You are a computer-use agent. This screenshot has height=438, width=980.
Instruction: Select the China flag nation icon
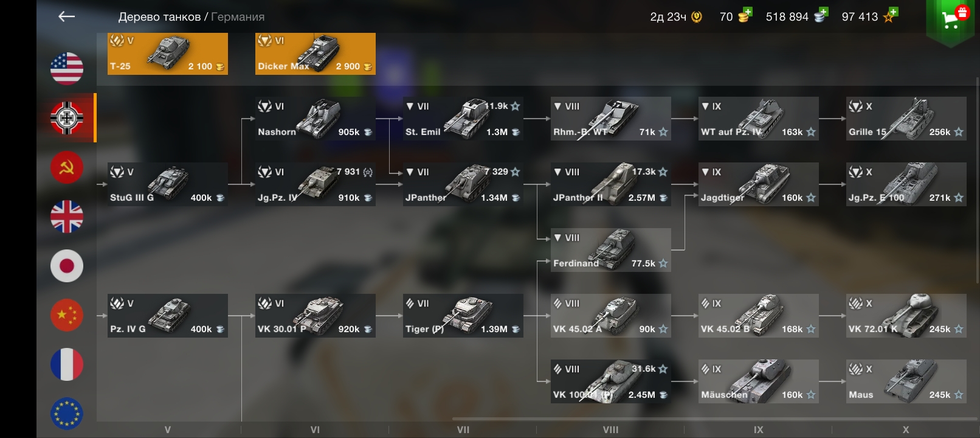67,315
